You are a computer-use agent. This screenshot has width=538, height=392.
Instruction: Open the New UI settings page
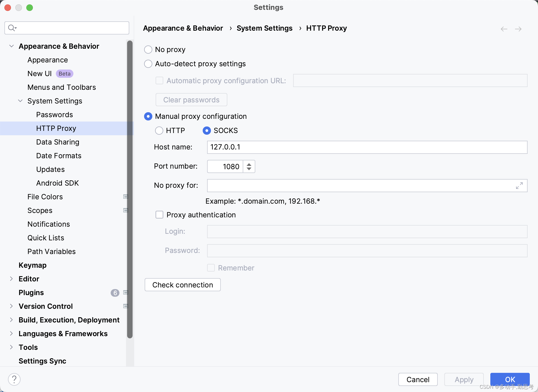[x=39, y=74]
